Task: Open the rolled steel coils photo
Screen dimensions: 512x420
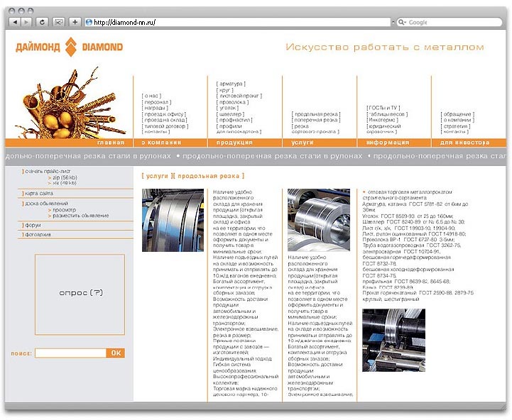Action: click(x=319, y=220)
